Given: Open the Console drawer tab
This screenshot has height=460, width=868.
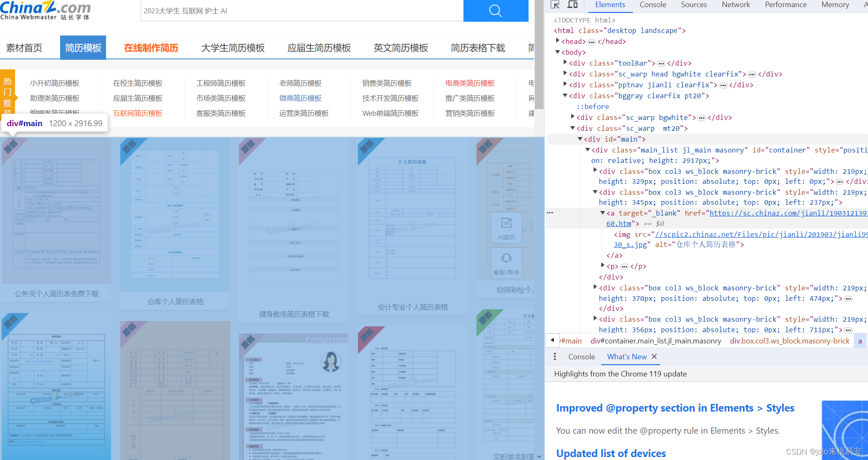Looking at the screenshot, I should (581, 356).
